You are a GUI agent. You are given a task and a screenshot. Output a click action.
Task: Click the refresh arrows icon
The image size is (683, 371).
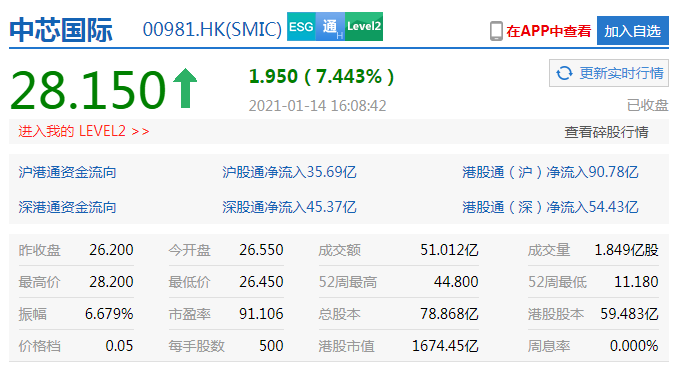point(564,73)
